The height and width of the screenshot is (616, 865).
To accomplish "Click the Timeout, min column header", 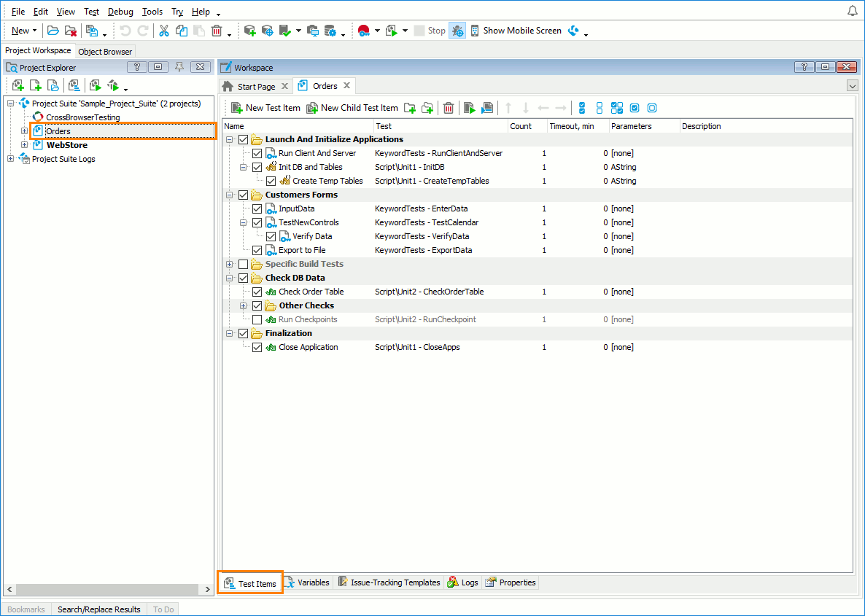I will [x=578, y=126].
